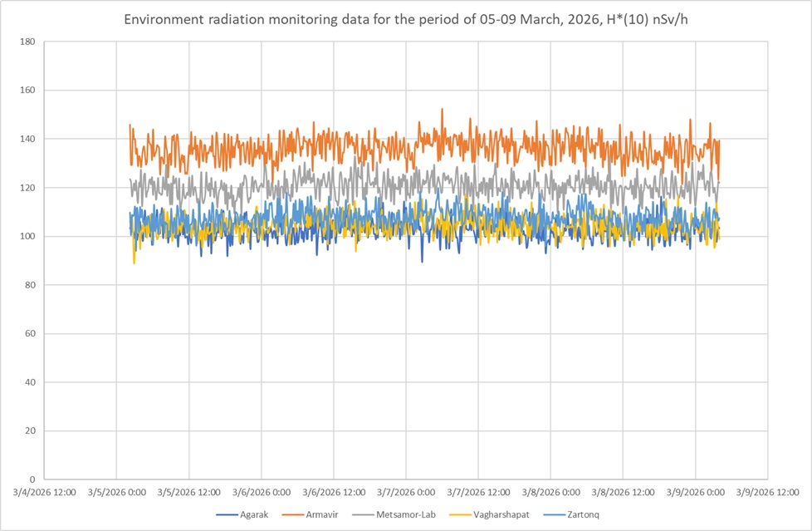
Task: Click the yellow Vagharshapat legend line marker
Action: (x=461, y=514)
